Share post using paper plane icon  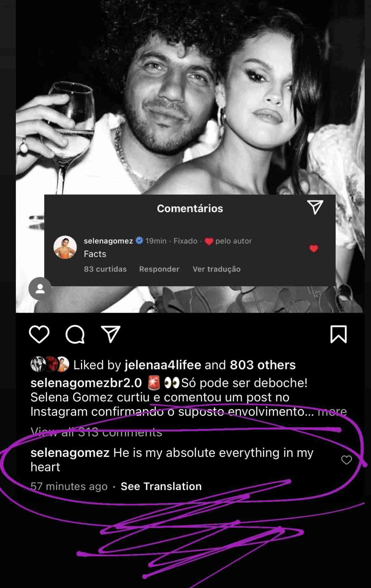111,334
